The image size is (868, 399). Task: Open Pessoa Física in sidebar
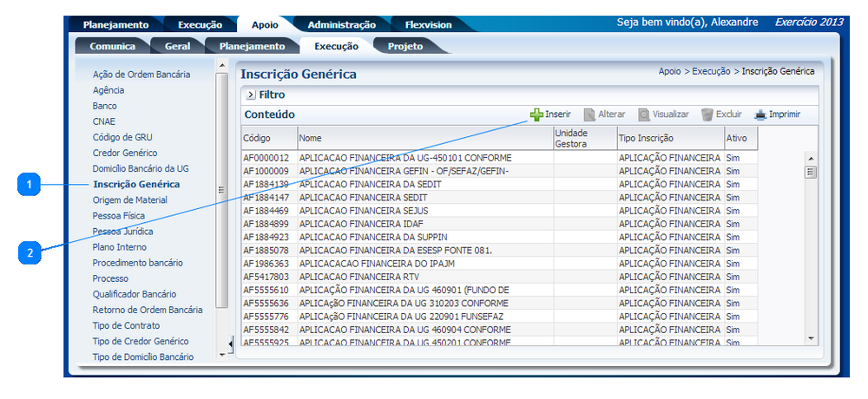pyautogui.click(x=119, y=216)
